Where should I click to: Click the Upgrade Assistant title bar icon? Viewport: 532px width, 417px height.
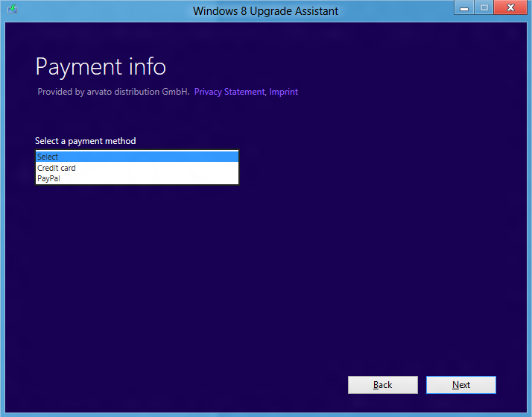(11, 10)
